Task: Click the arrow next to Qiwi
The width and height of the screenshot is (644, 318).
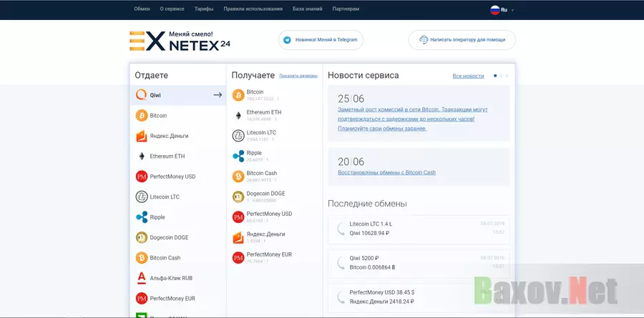Action: tap(218, 95)
